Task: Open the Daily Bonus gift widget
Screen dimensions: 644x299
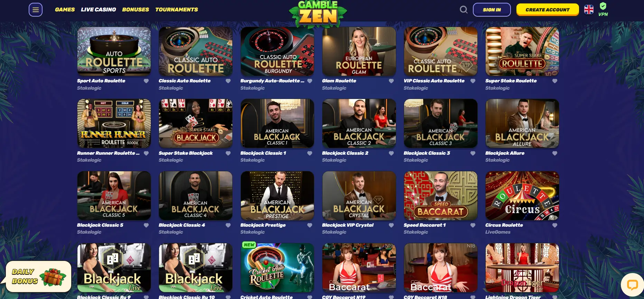Action: click(38, 277)
